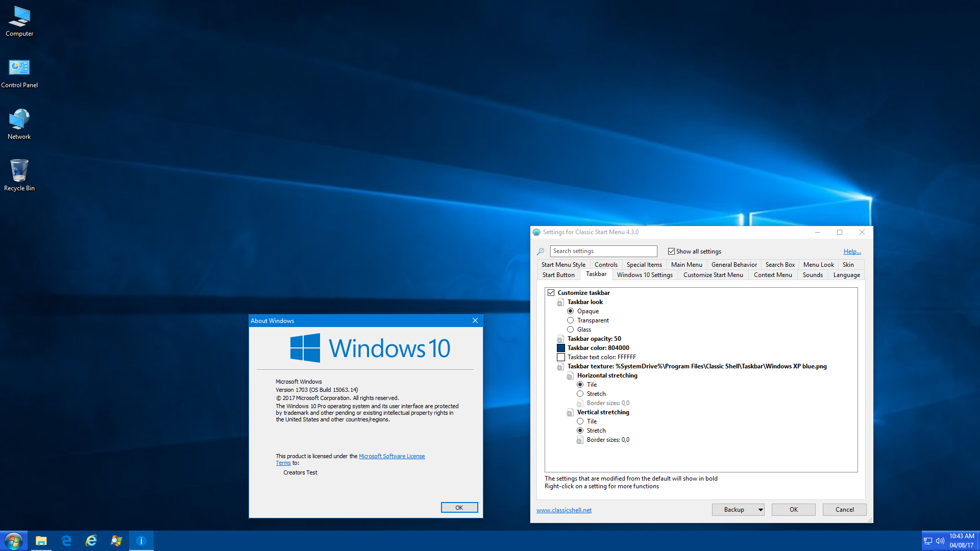Open the www.classicshell.net link
The image size is (980, 551).
563,510
